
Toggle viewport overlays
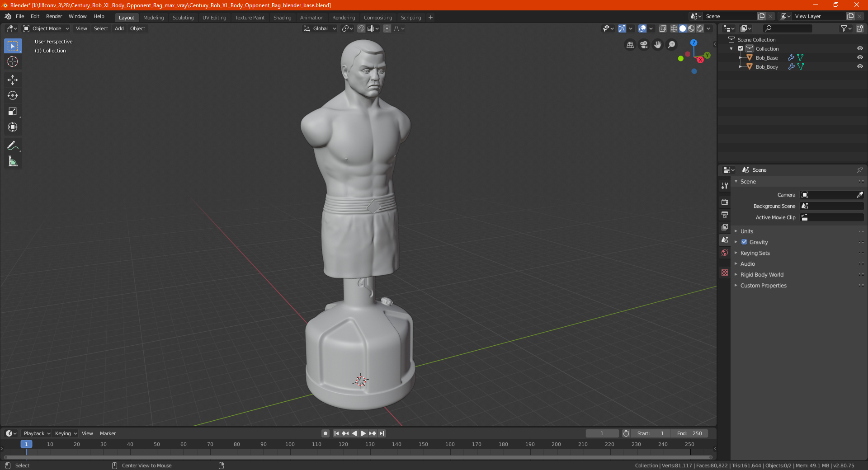click(x=642, y=28)
